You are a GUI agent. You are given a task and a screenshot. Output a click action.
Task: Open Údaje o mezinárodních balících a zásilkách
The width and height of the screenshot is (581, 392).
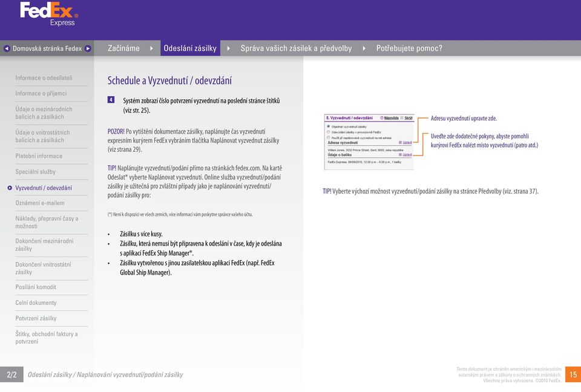[x=44, y=113]
